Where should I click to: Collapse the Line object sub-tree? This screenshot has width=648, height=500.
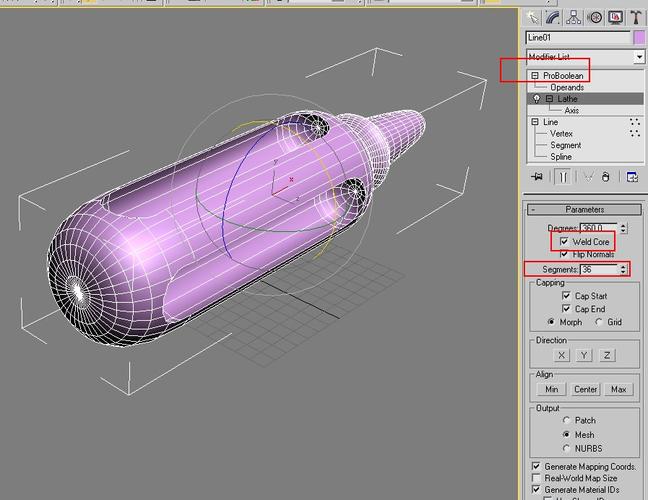pos(535,122)
